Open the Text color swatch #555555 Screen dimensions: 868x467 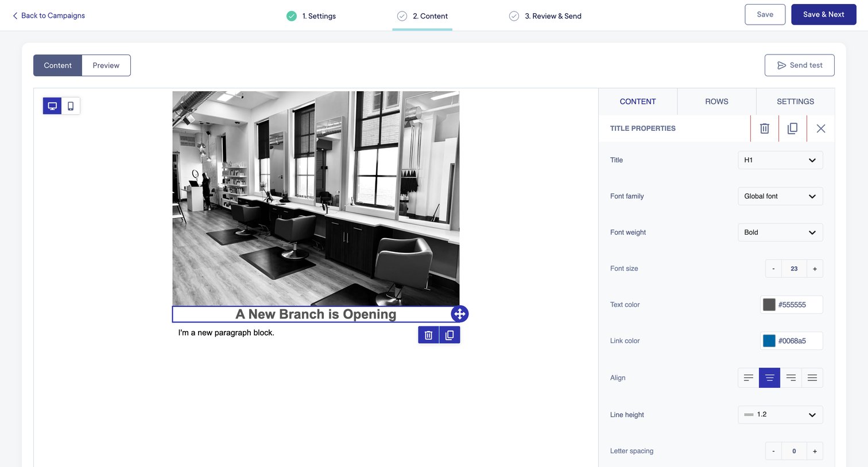coord(769,305)
